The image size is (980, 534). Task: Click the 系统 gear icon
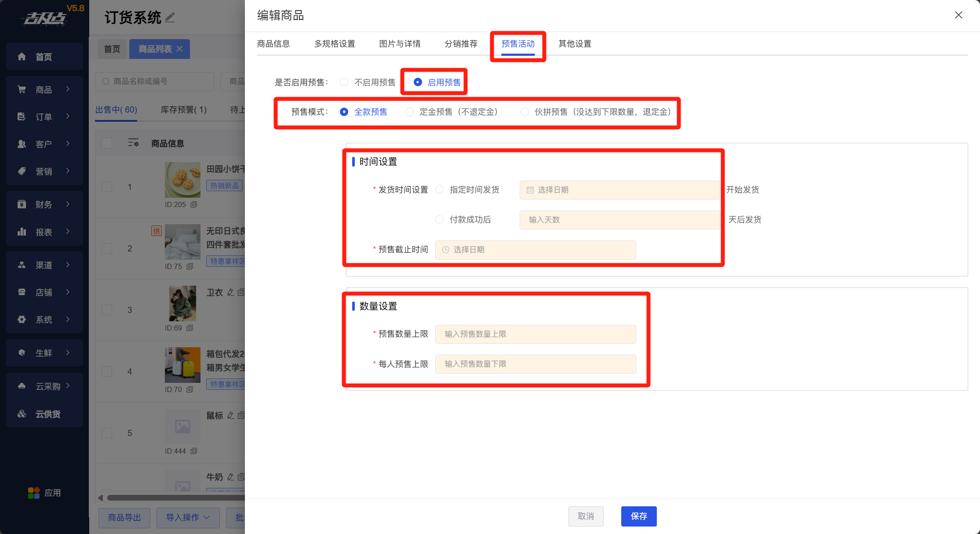22,320
